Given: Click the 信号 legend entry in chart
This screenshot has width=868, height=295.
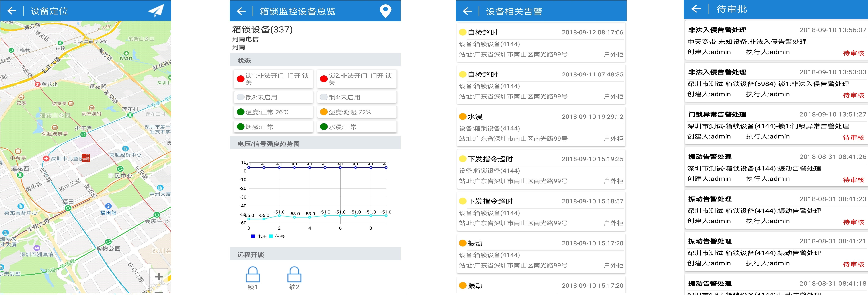Looking at the screenshot, I should pos(277,236).
